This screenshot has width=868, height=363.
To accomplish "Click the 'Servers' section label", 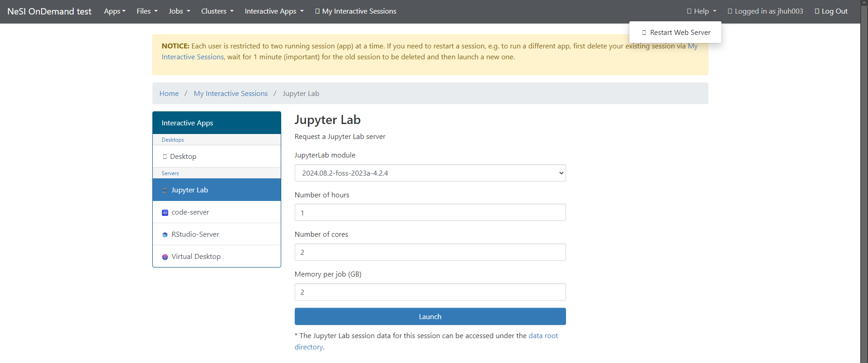I will point(170,173).
